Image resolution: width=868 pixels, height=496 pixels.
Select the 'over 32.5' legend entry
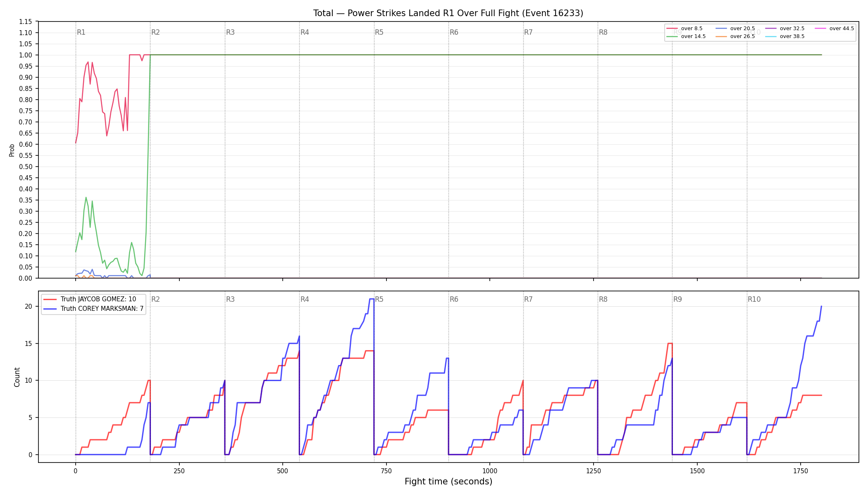click(x=785, y=29)
